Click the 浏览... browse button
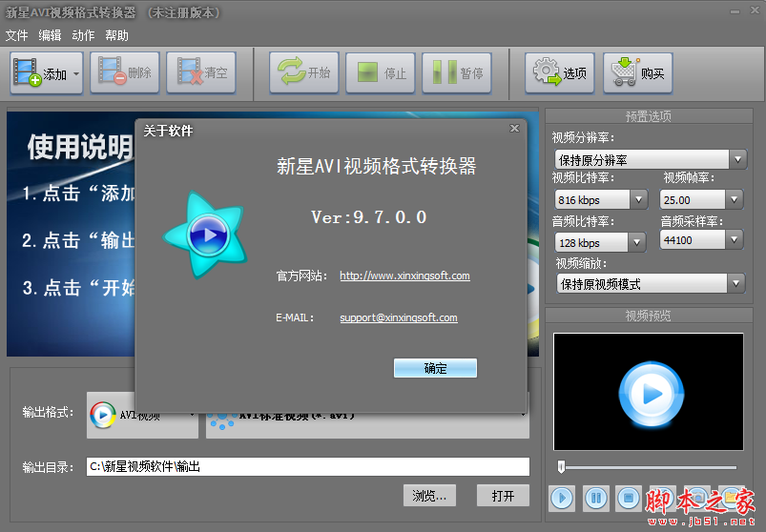The image size is (766, 532). pos(429,496)
